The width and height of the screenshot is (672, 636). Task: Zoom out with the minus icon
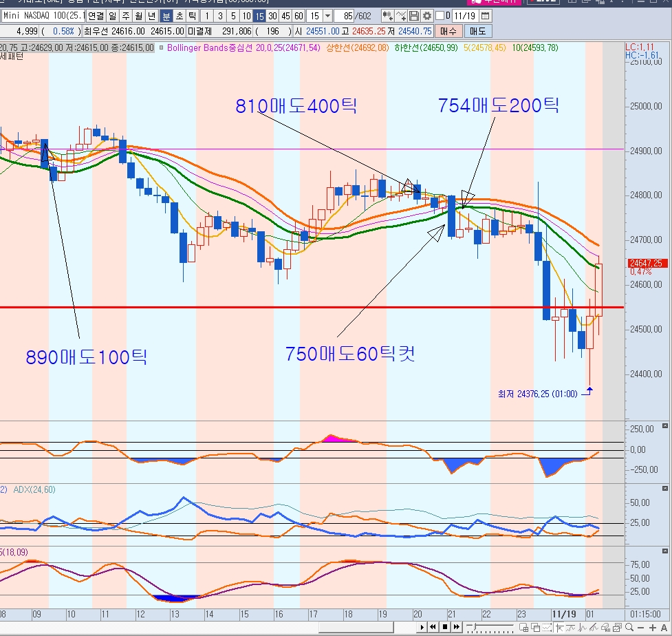(641, 628)
